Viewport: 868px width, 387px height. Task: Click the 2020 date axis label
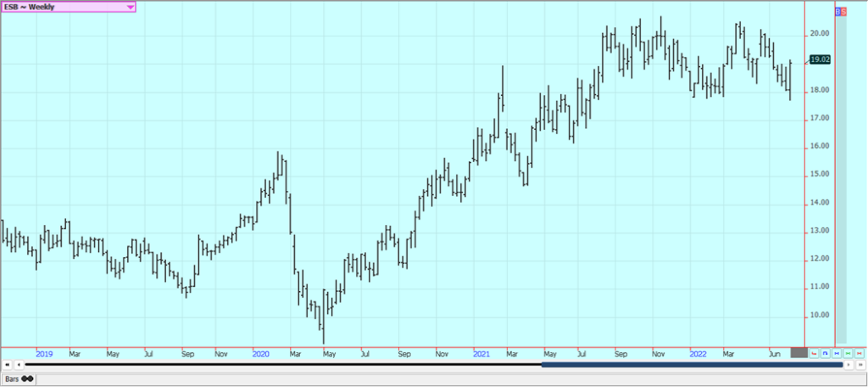260,353
